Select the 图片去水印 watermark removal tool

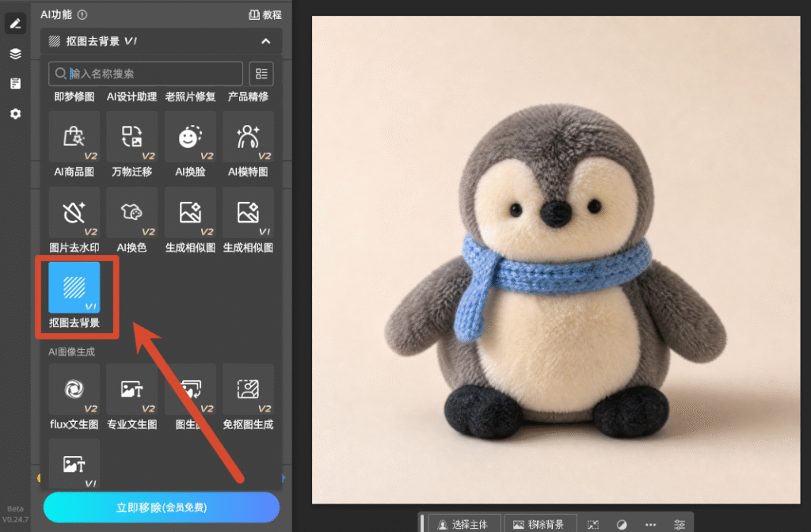click(74, 212)
